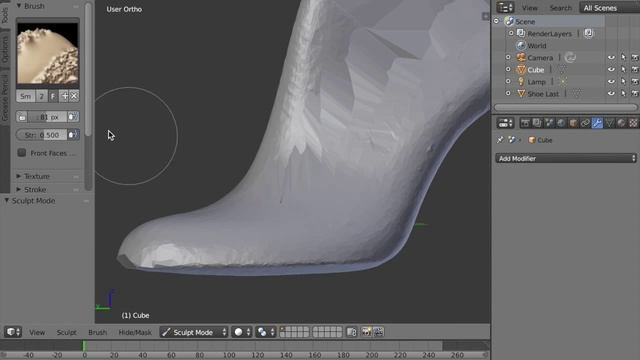
Task: Open the Hide/Mask menu
Action: tap(135, 332)
